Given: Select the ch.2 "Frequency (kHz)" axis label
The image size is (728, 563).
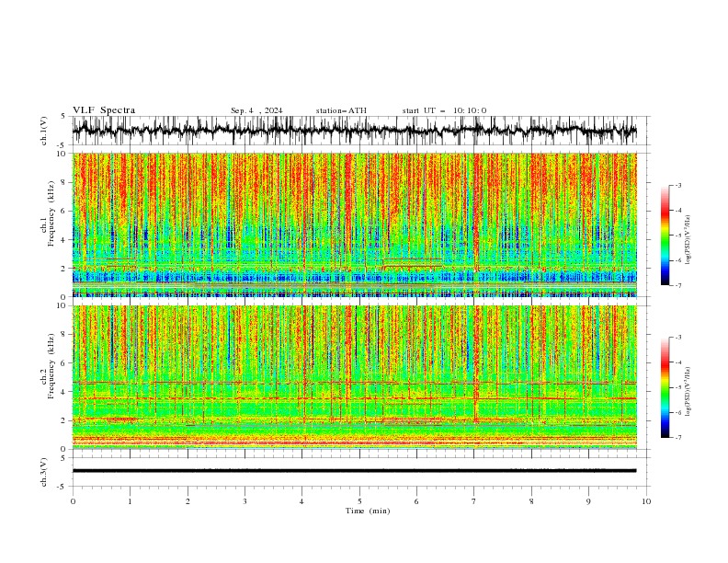Looking at the screenshot, I should (x=51, y=365).
